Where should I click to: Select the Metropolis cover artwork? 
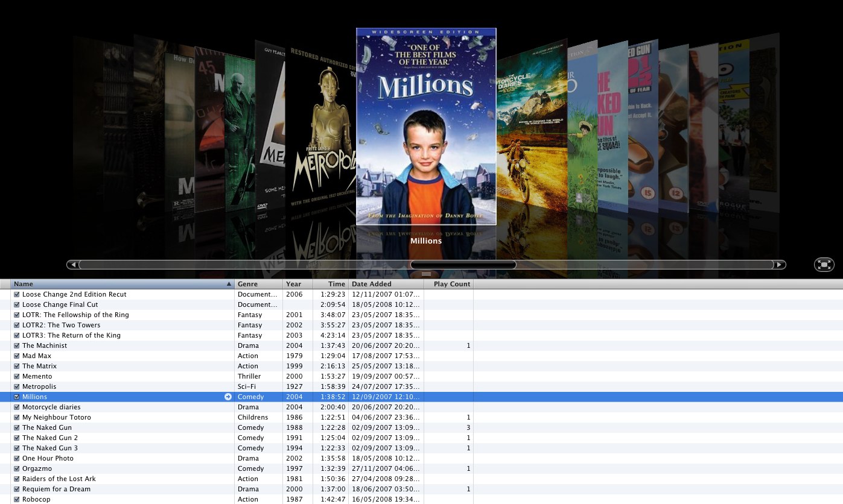pyautogui.click(x=320, y=127)
